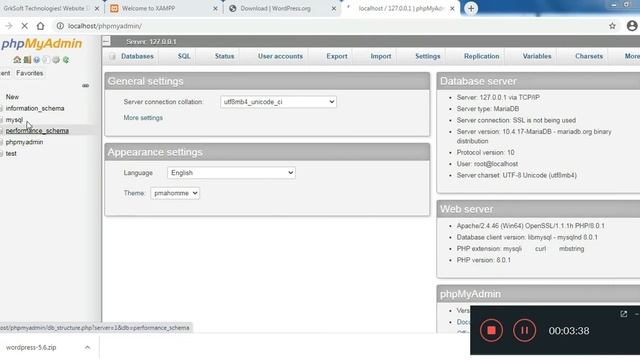Viewport: 640px width, 360px height.
Task: Click the browser Home button
Action: pos(40,26)
